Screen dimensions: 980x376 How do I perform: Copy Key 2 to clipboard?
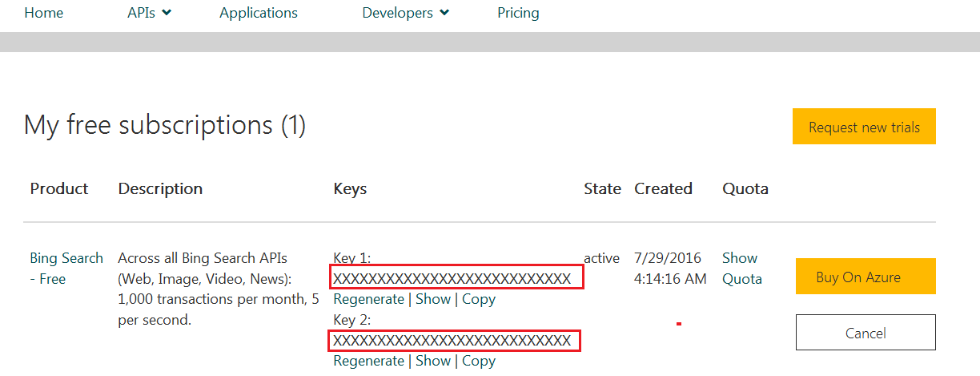[x=479, y=361]
